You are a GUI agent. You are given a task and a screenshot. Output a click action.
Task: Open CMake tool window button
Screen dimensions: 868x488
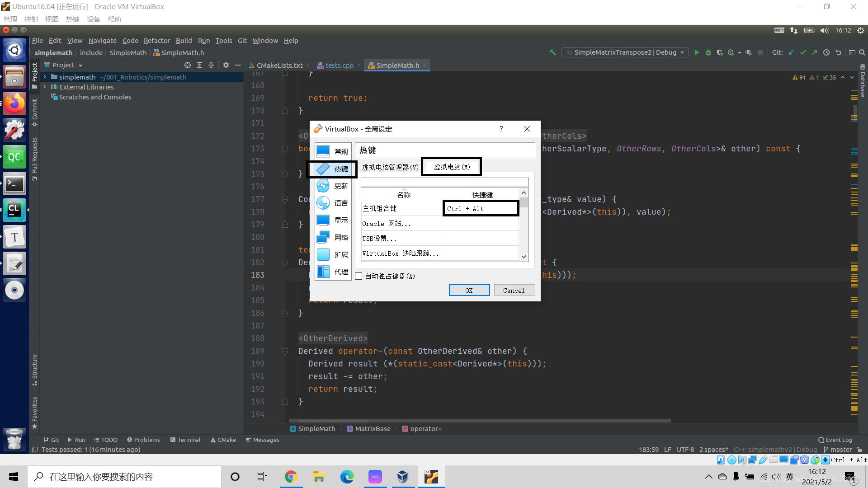(223, 440)
